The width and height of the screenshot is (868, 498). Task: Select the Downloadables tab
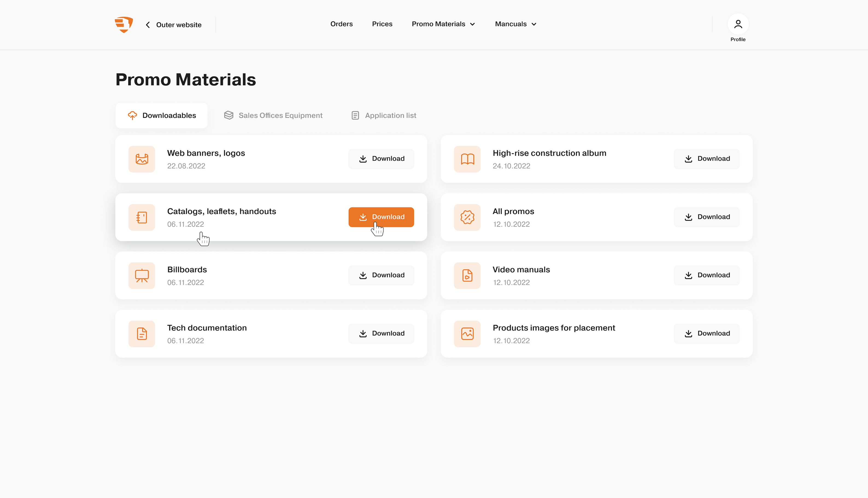pyautogui.click(x=162, y=115)
